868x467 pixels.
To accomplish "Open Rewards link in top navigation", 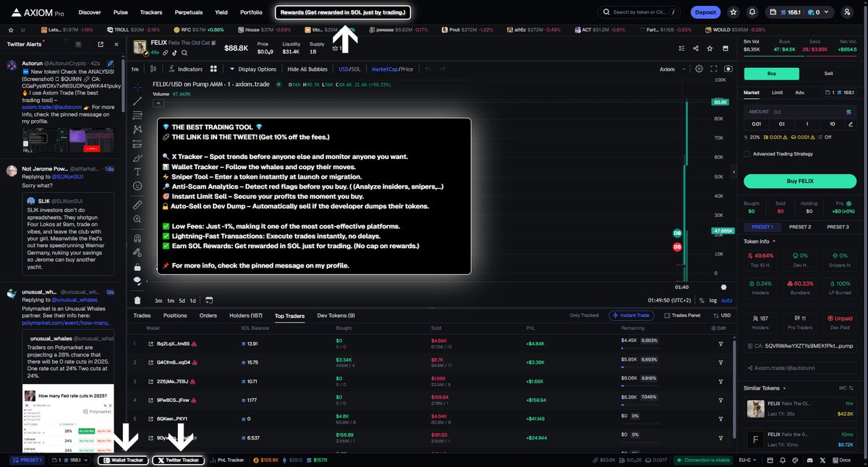I will [x=343, y=12].
